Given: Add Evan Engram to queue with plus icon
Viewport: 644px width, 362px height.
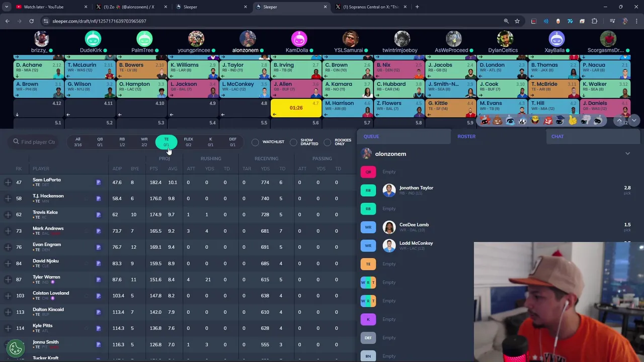Looking at the screenshot, I should click(x=8, y=247).
